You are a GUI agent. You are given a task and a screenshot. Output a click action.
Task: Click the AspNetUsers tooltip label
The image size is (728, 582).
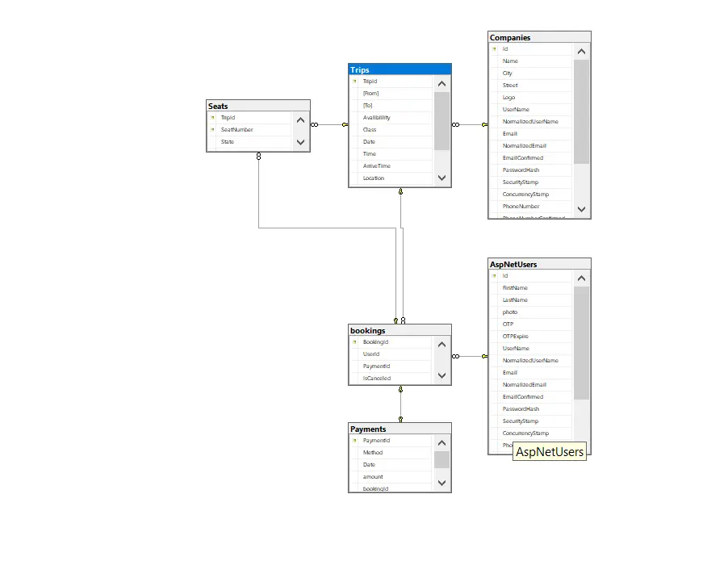[x=550, y=452]
